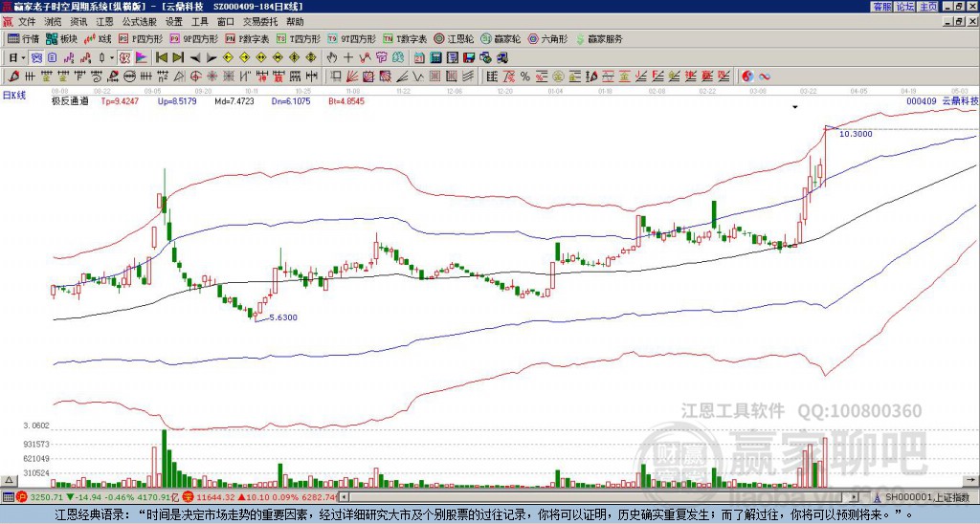Toggle the 权 adjustment button

124,58
